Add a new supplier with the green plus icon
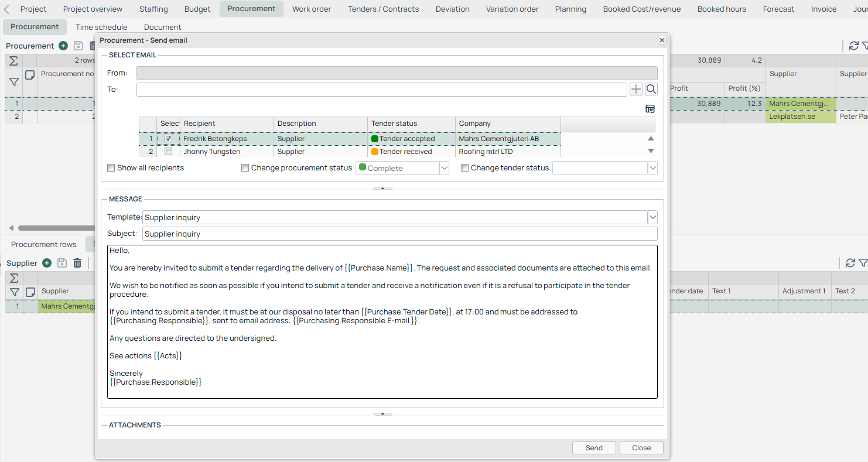Screen dimensions: 868x462 [47, 263]
